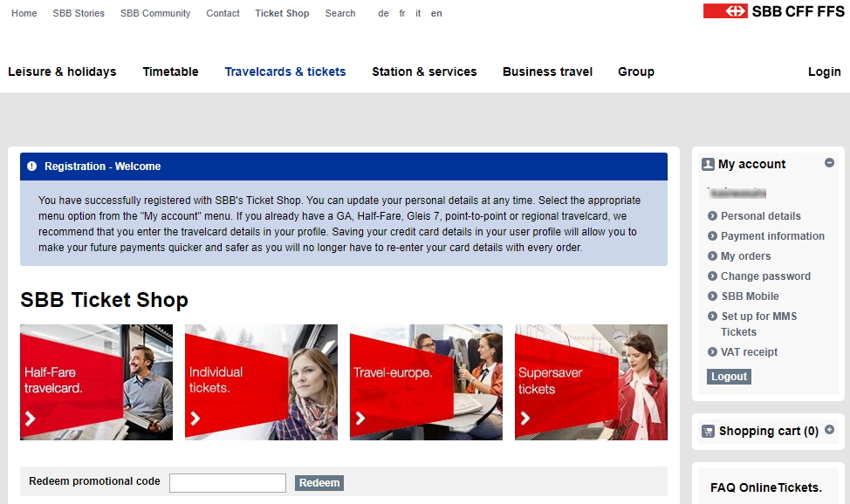Click the chevron on Travel-europe tile
850x504 pixels.
(360, 419)
